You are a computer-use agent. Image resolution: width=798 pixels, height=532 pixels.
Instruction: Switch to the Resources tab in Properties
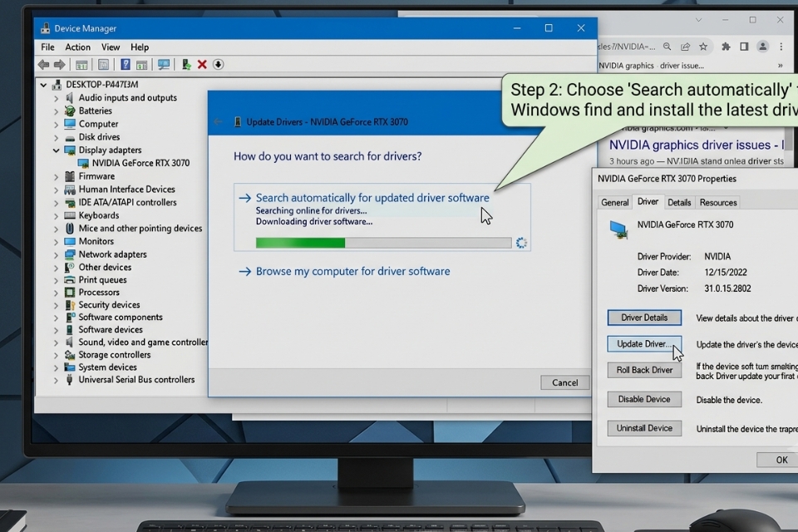(x=718, y=203)
